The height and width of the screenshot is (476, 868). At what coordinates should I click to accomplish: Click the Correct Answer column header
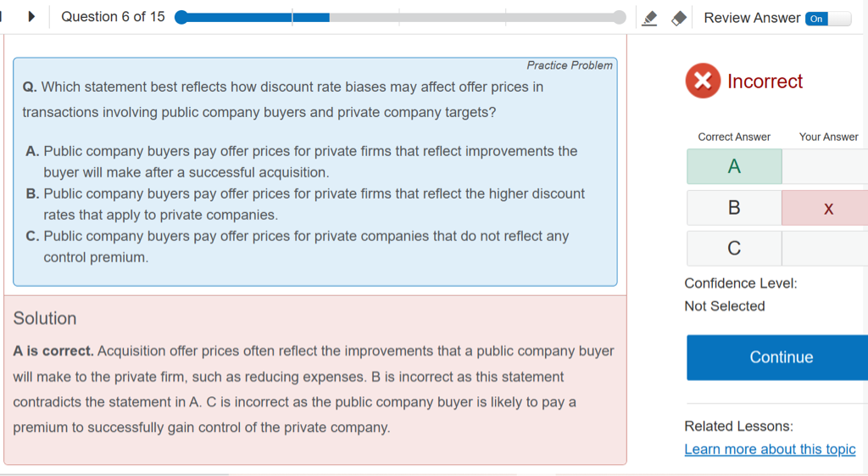pyautogui.click(x=734, y=137)
